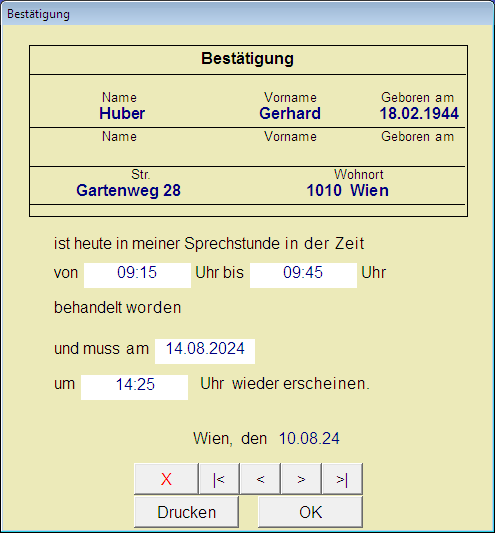This screenshot has height=533, width=495.
Task: Select the start time field 09:15
Action: 137,275
